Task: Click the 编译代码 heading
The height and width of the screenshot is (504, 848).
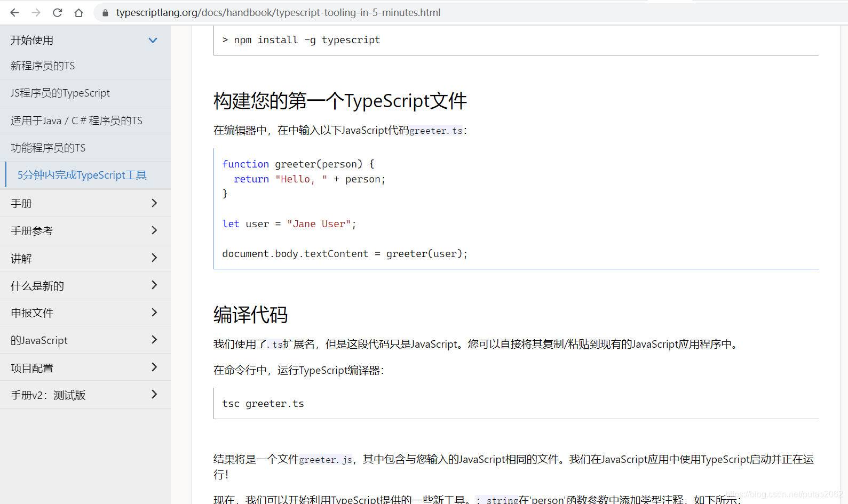Action: pos(250,315)
